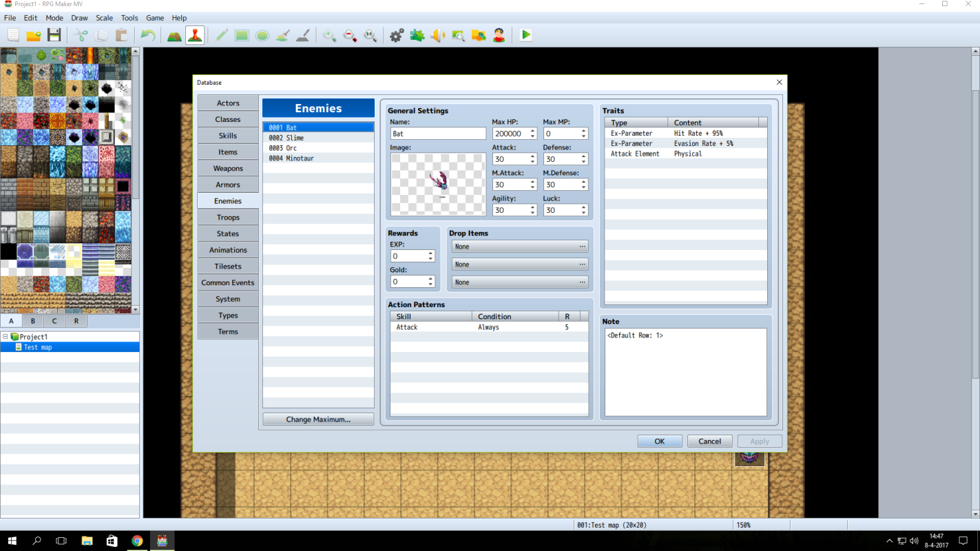
Task: Click the Zoom In magnifier icon
Action: click(x=330, y=35)
